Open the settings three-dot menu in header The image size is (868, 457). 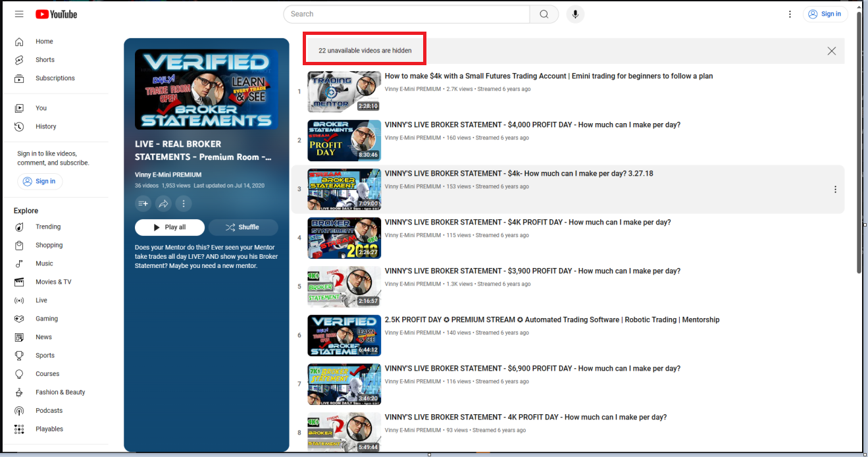(x=790, y=14)
